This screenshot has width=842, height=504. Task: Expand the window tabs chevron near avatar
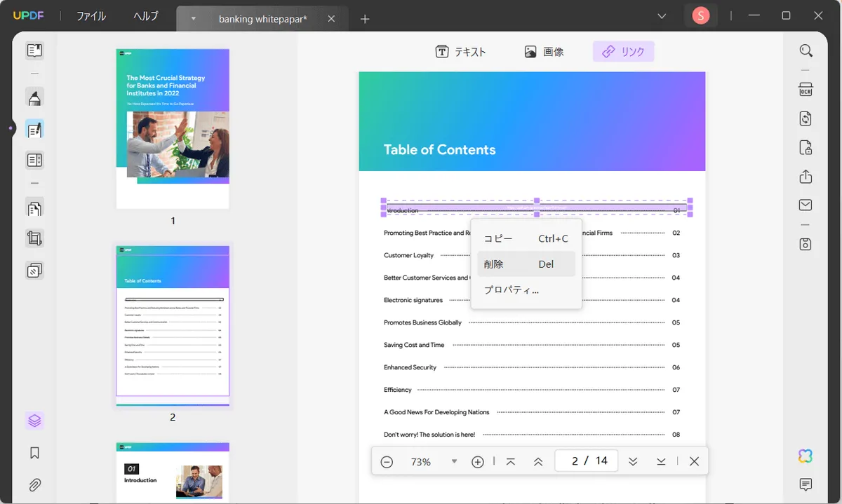tap(662, 15)
